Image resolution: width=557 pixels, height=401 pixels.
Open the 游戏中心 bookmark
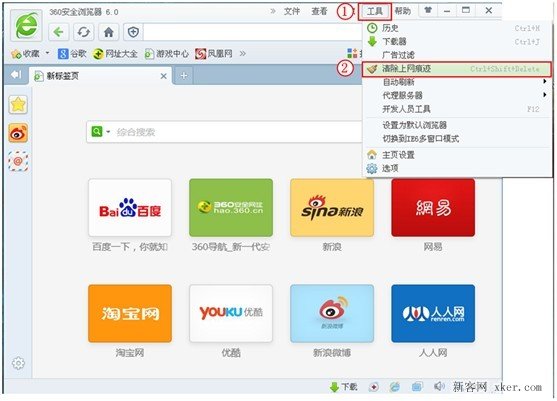coord(167,54)
